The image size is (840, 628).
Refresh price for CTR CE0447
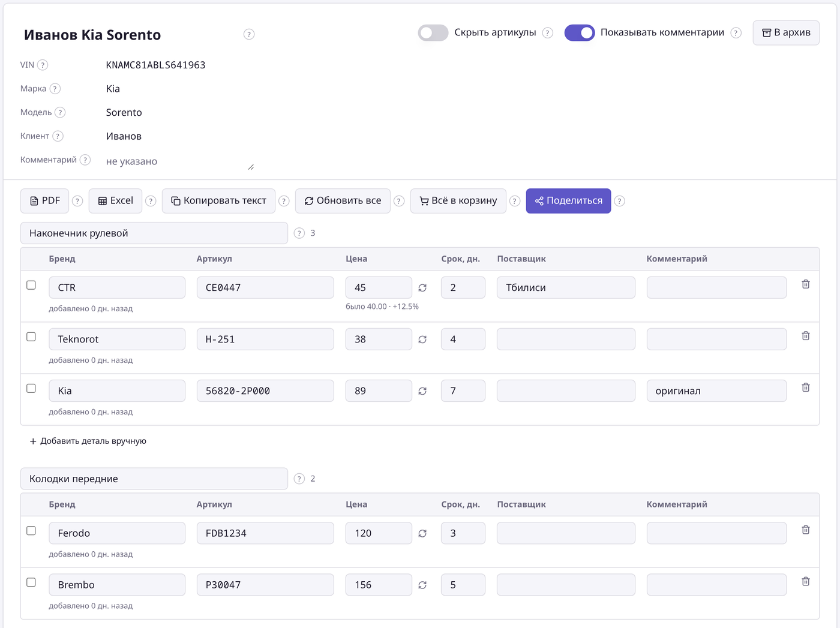pos(422,288)
